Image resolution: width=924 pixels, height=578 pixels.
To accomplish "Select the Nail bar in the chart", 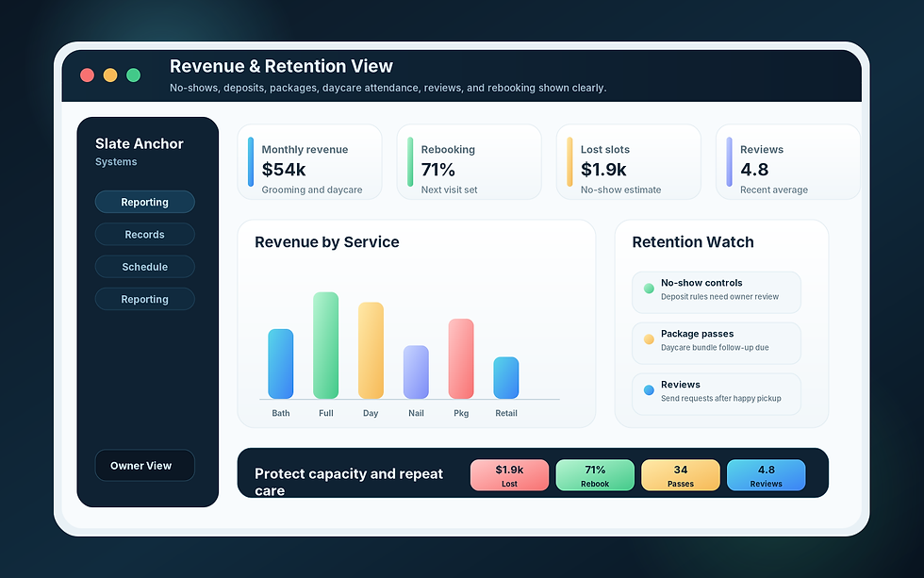I will [416, 372].
